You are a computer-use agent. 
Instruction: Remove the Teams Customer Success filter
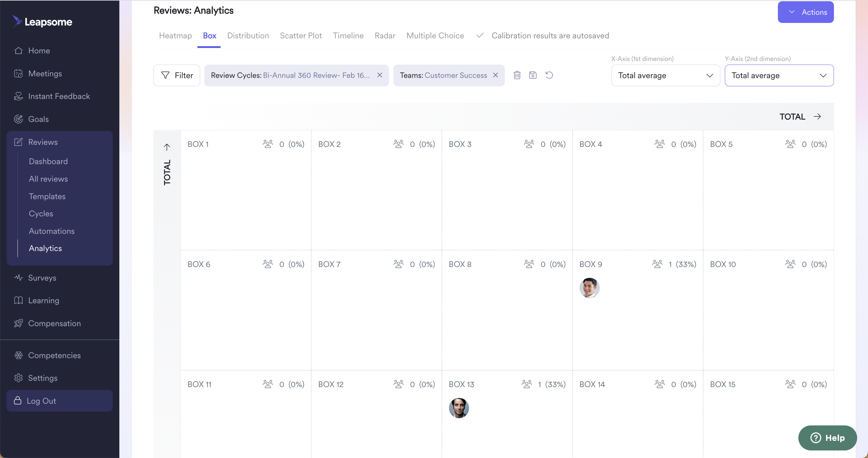point(495,75)
